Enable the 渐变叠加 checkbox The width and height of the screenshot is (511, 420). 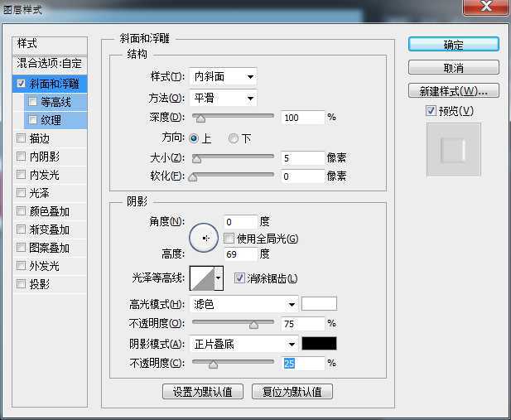pyautogui.click(x=22, y=229)
